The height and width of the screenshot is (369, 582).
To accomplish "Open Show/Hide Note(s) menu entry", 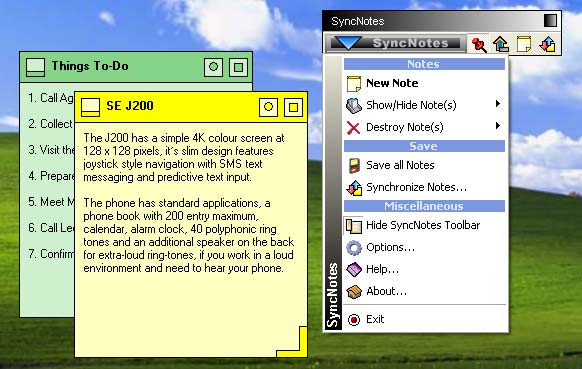I will click(424, 105).
